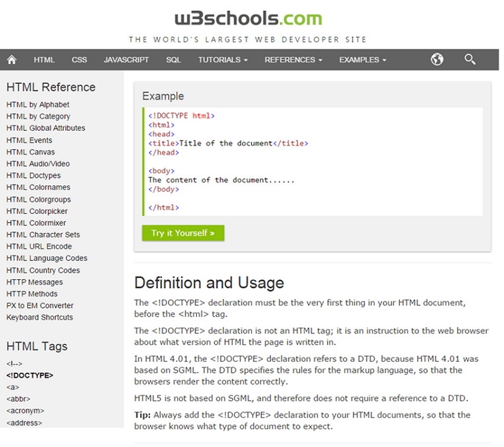Select the <!DOCTYPE> tag link

(x=29, y=375)
